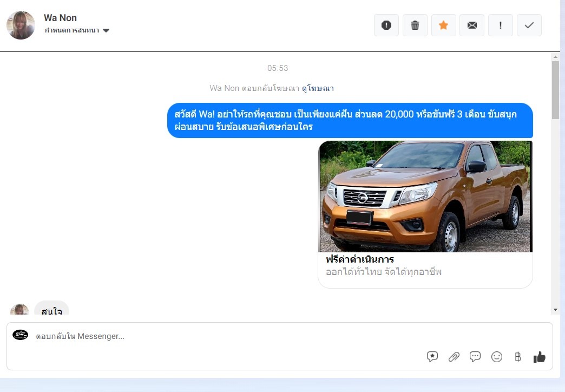Viewport: 565px width, 392px height.
Task: Open Wa Non's profile picture in header
Action: coord(21,25)
